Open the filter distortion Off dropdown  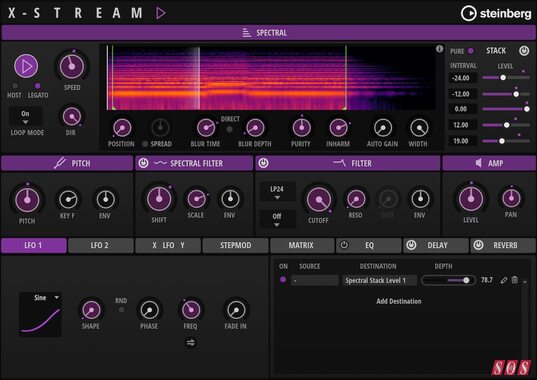pos(277,219)
